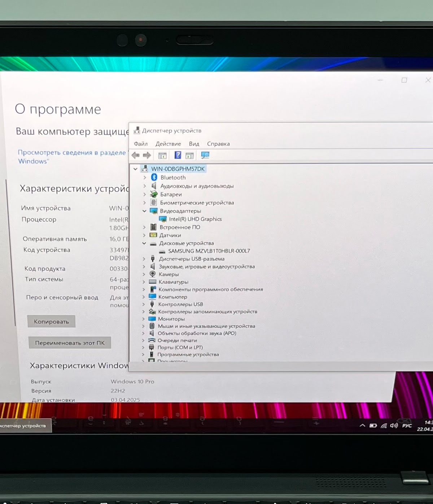
Task: Expand the Батареи category
Action: point(144,194)
